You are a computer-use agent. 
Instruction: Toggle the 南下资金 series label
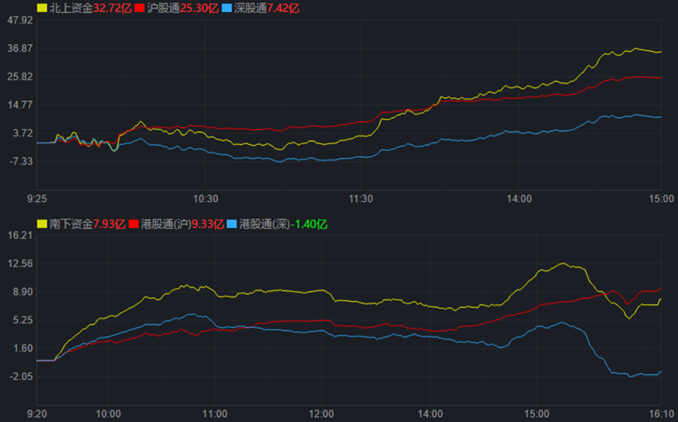pyautogui.click(x=70, y=223)
